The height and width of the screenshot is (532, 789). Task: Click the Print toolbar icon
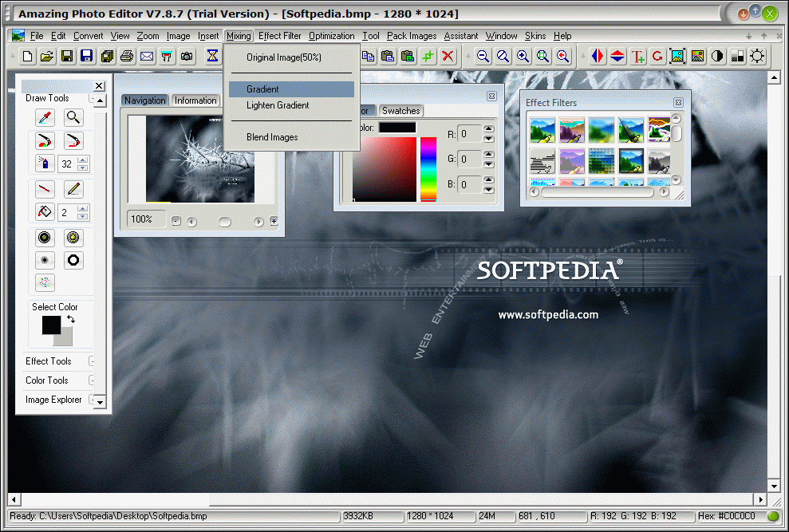coord(127,56)
